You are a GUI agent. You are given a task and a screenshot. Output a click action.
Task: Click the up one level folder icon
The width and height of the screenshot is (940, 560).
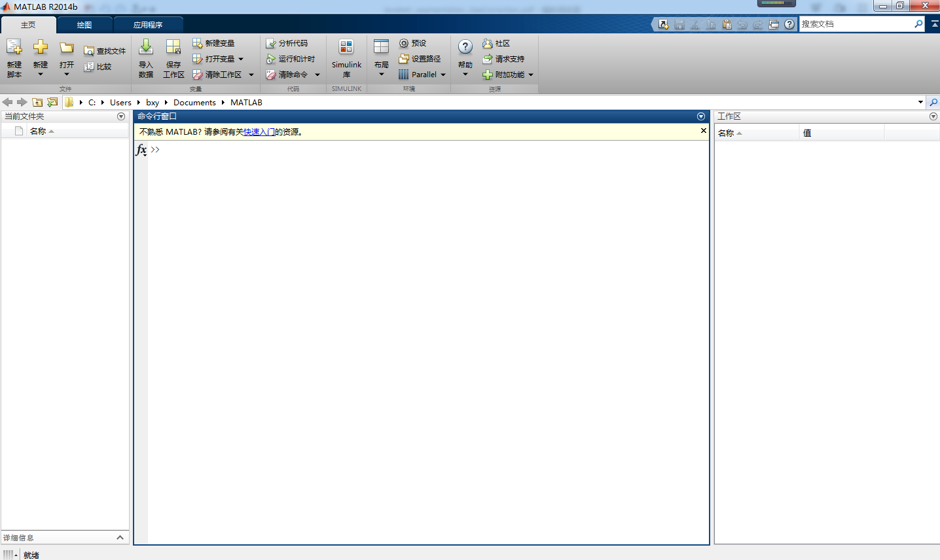37,102
